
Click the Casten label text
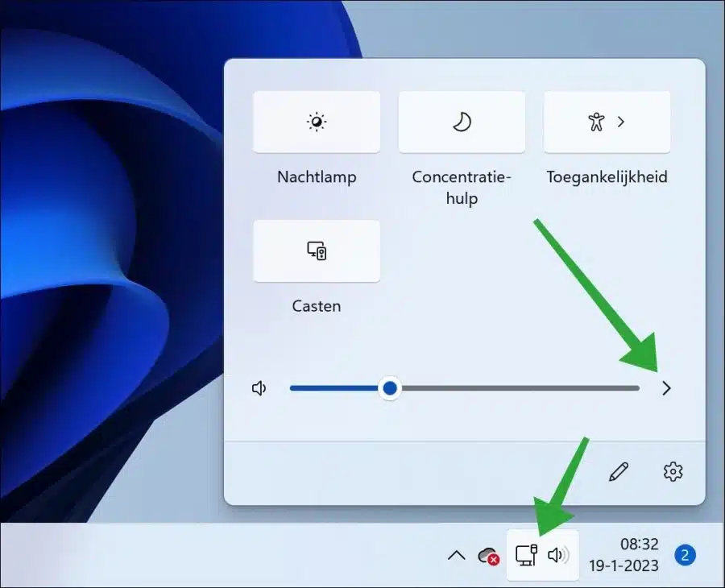tap(317, 306)
